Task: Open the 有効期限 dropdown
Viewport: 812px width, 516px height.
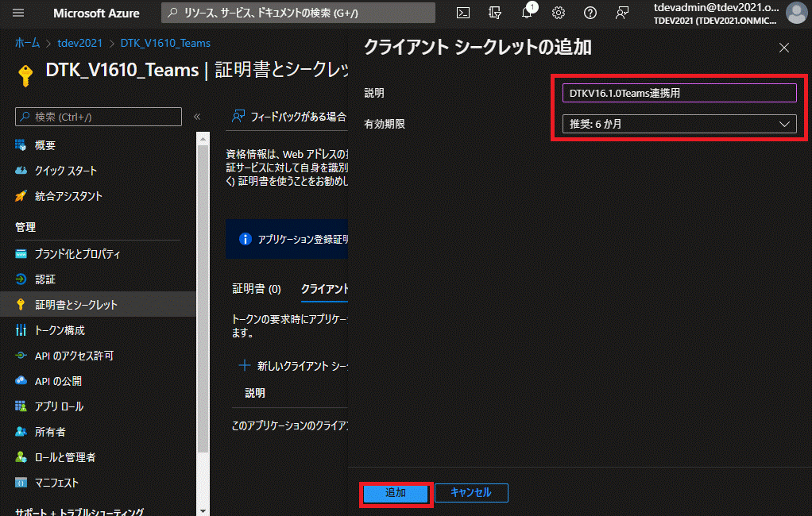Action: (679, 124)
